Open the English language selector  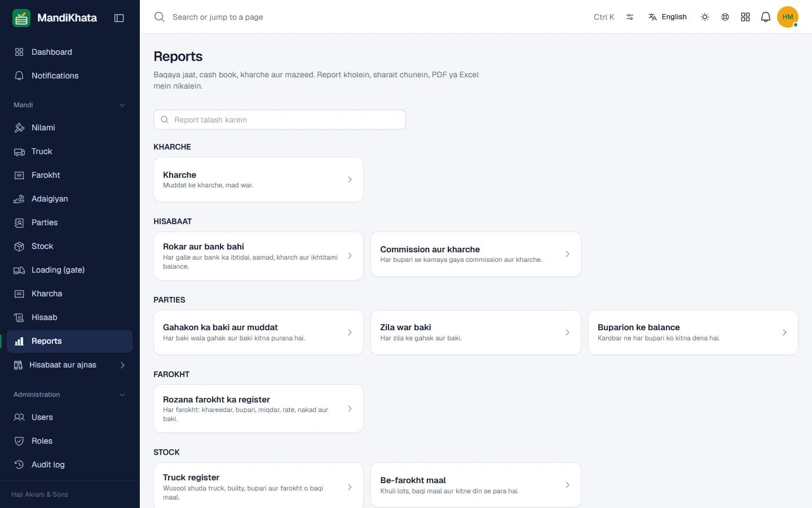click(x=668, y=17)
